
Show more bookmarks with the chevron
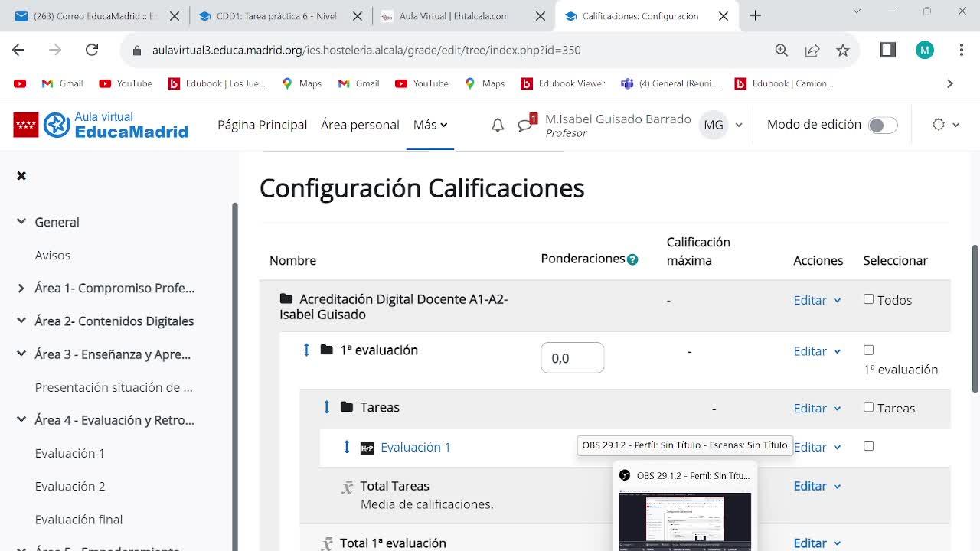click(x=950, y=83)
